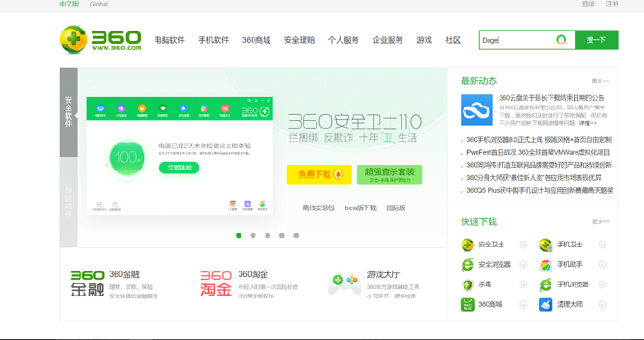Click the 登录 link at top right
The width and height of the screenshot is (644, 340).
point(588,4)
